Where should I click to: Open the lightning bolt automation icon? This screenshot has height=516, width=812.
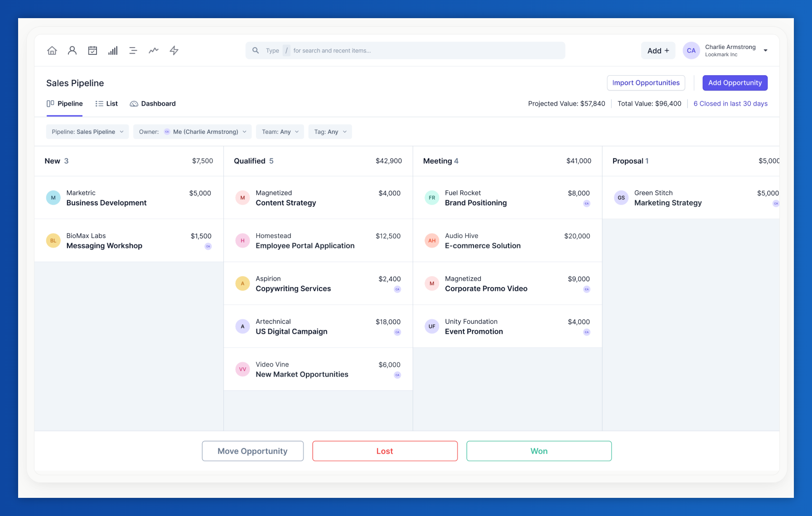click(x=174, y=50)
